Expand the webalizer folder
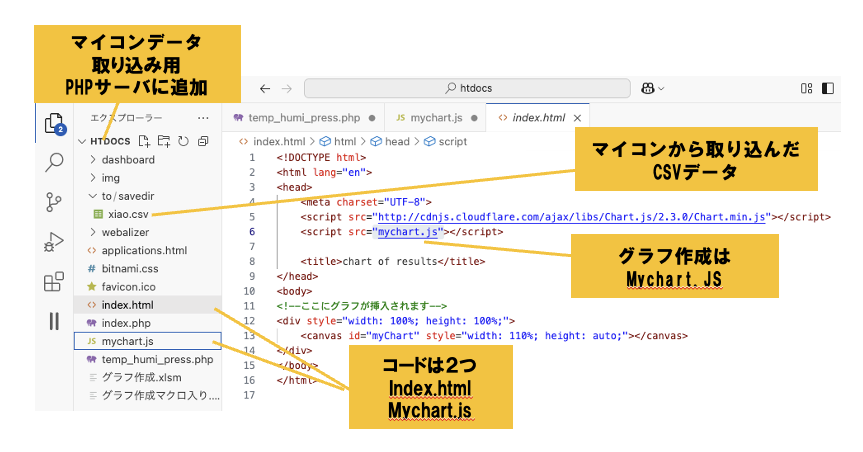 [125, 232]
